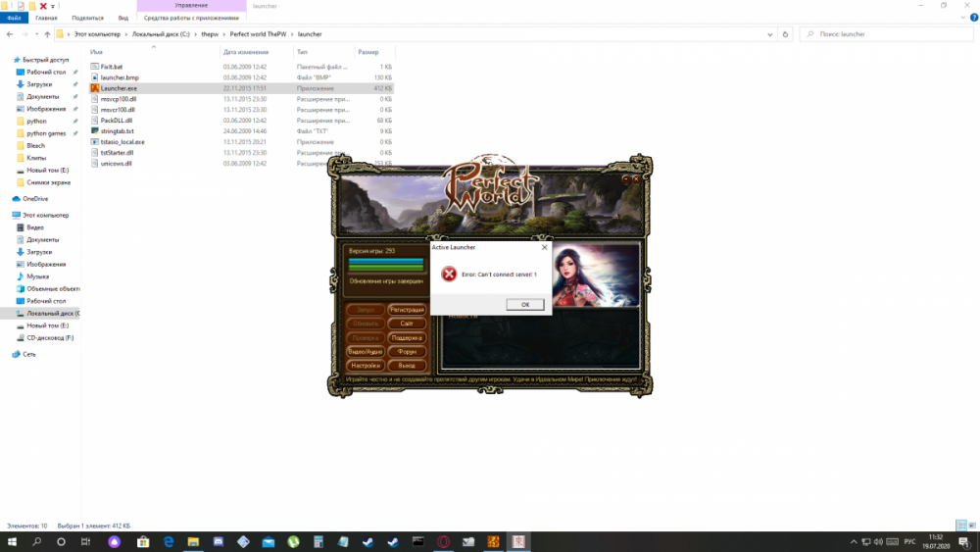Image resolution: width=980 pixels, height=552 pixels.
Task: Open the address bar history dropdown
Action: pos(772,34)
